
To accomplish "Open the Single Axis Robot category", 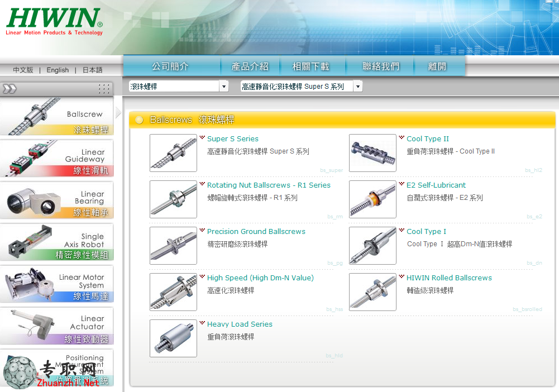I will click(57, 243).
